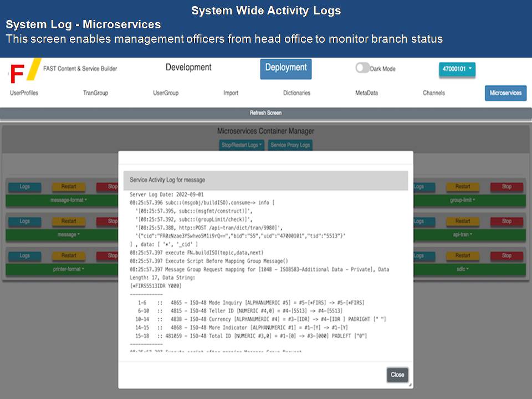The width and height of the screenshot is (532, 399).
Task: Restart the message-format service
Action: (x=69, y=187)
